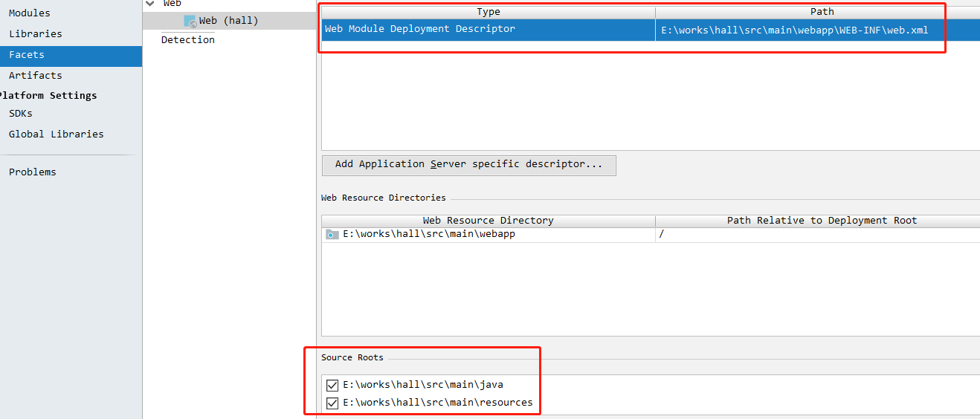Select the E:\works\hall\src\main\webapp directory row

pyautogui.click(x=651, y=235)
